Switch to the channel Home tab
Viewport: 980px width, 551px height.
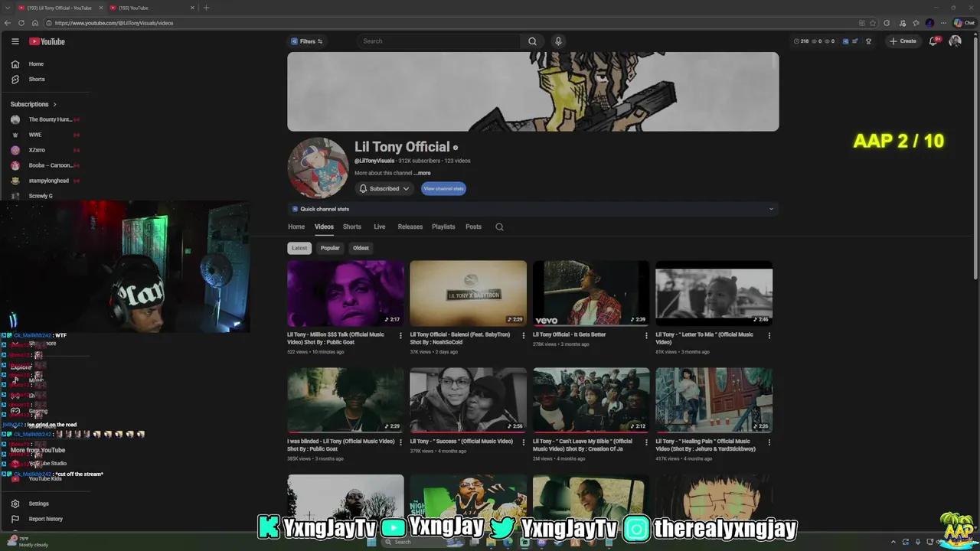[296, 227]
